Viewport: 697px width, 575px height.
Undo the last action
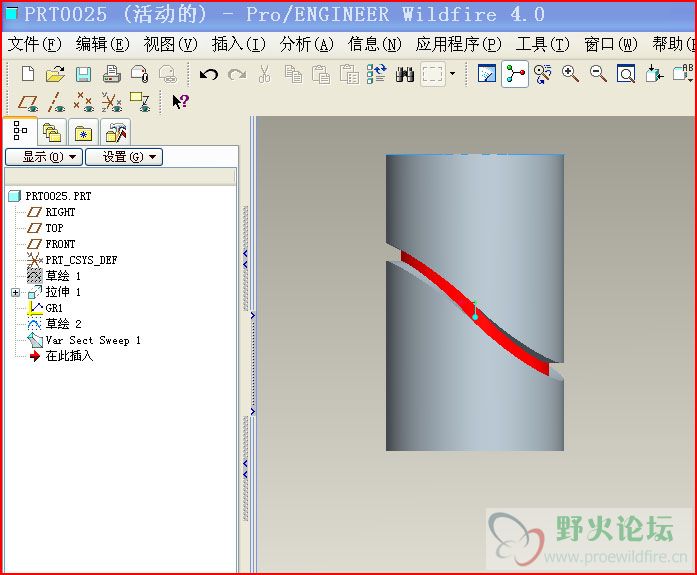tap(208, 74)
